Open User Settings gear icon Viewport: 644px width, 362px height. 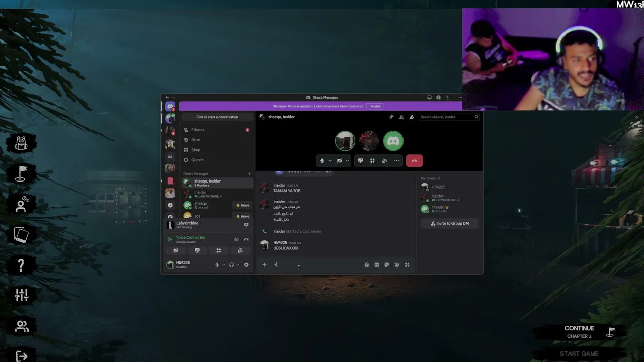(246, 265)
